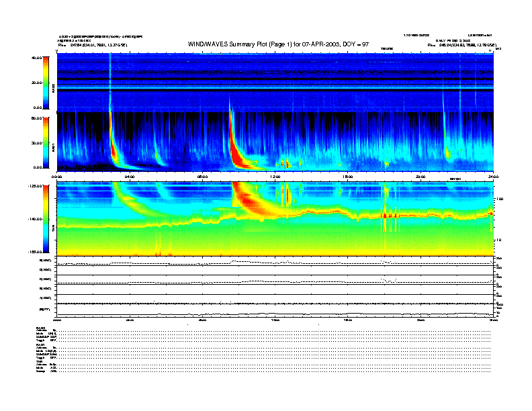
Task: Click the -155.00 label on TNR colorbar
Action: pyautogui.click(x=36, y=252)
